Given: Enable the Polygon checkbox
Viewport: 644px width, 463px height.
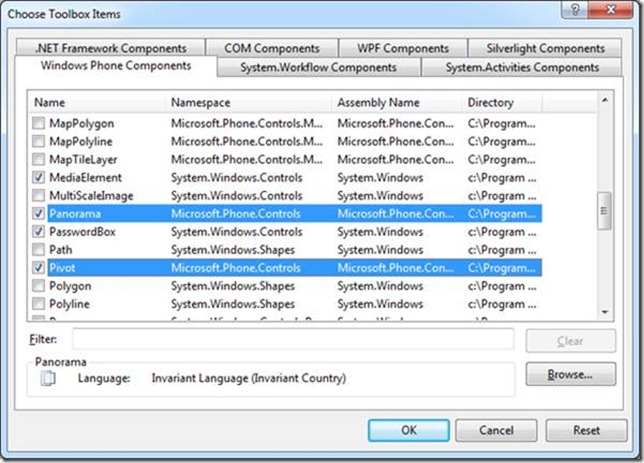Looking at the screenshot, I should click(x=39, y=286).
